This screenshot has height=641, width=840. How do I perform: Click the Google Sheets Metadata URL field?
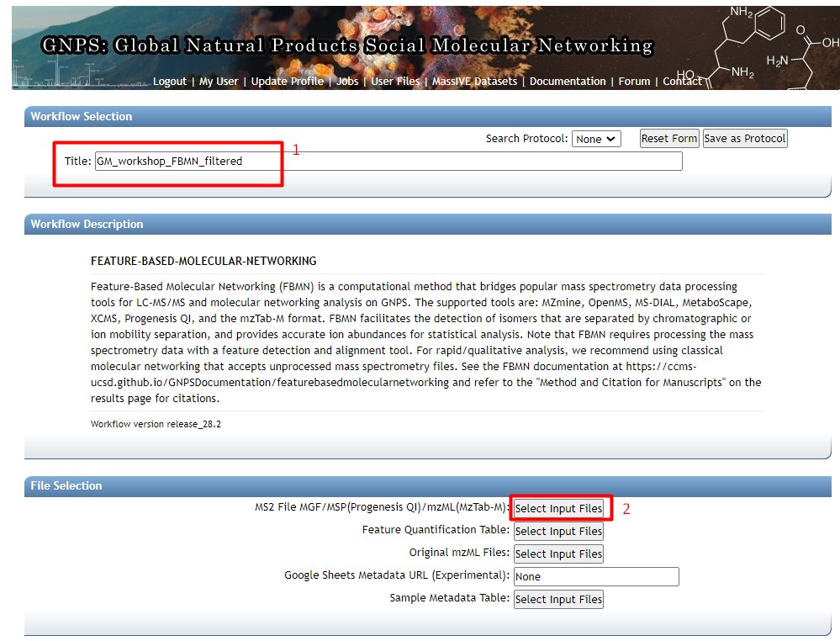click(595, 577)
